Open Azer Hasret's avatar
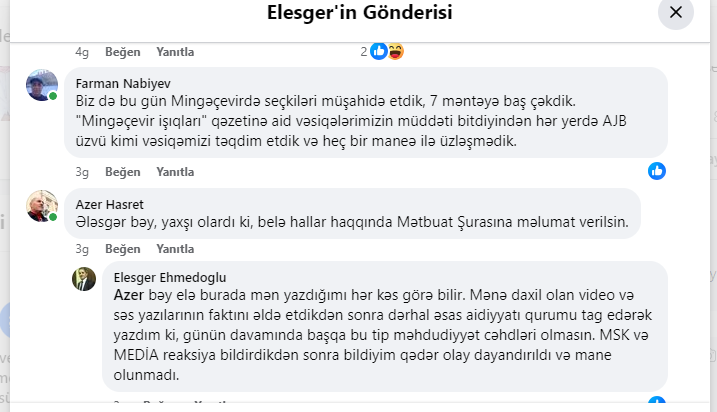 42,206
